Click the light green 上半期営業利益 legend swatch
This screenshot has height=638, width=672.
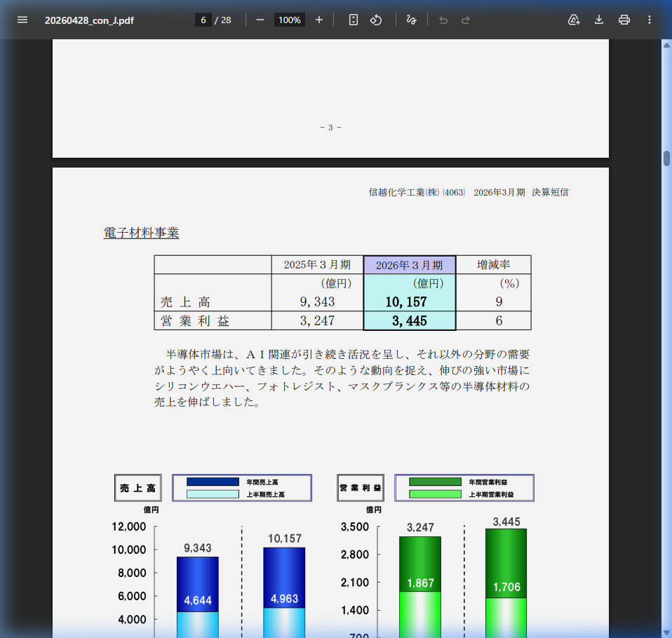click(435, 494)
